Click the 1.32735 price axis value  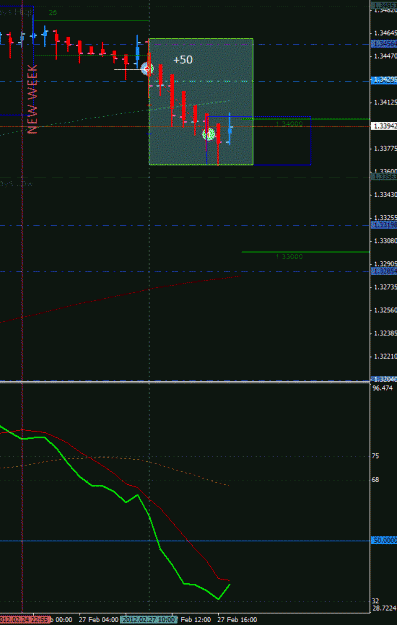(385, 287)
